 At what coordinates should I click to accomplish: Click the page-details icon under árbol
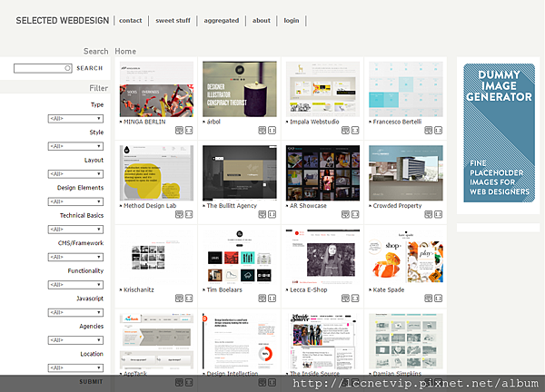(263, 130)
